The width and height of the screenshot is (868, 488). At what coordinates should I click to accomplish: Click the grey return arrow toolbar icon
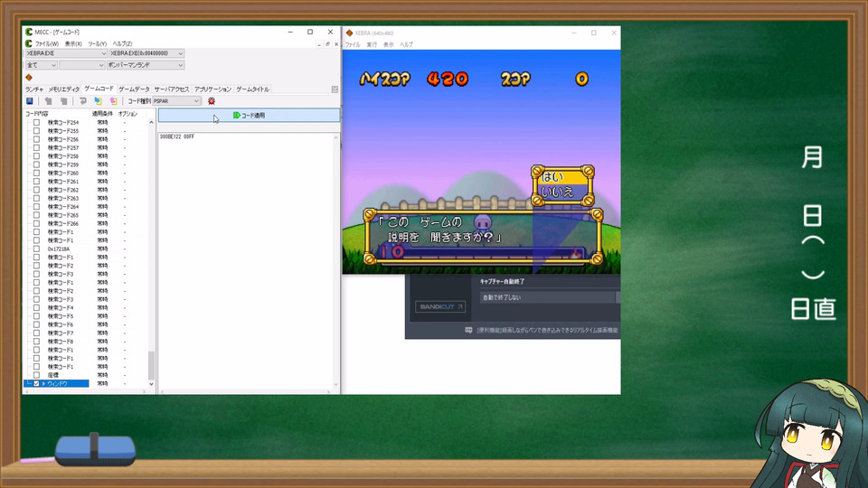coord(83,101)
